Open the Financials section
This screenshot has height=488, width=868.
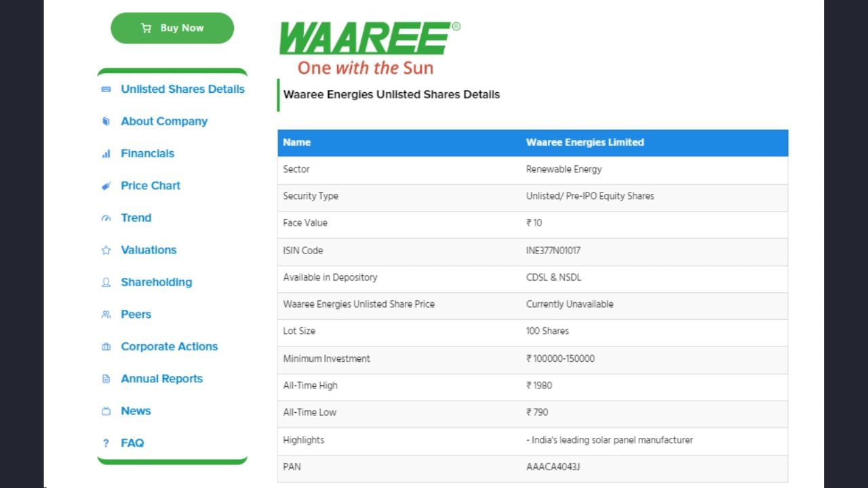tap(147, 153)
